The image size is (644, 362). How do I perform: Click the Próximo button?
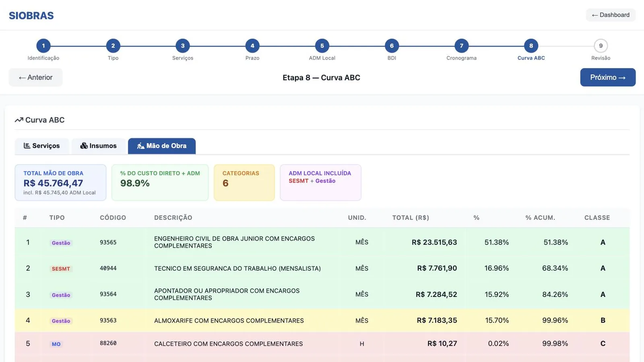608,77
